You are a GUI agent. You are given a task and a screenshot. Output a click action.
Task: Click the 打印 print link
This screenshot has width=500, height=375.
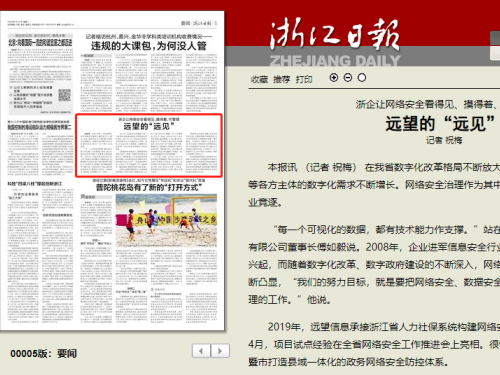click(304, 79)
